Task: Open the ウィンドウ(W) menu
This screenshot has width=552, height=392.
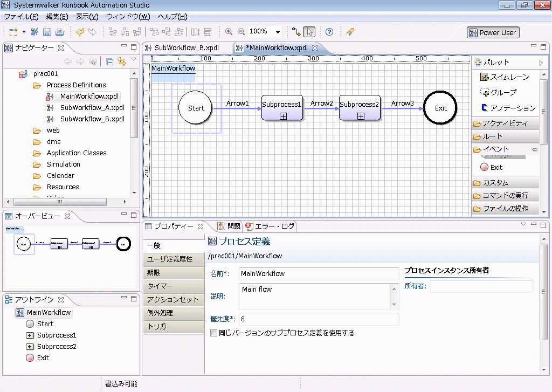Action: 128,17
